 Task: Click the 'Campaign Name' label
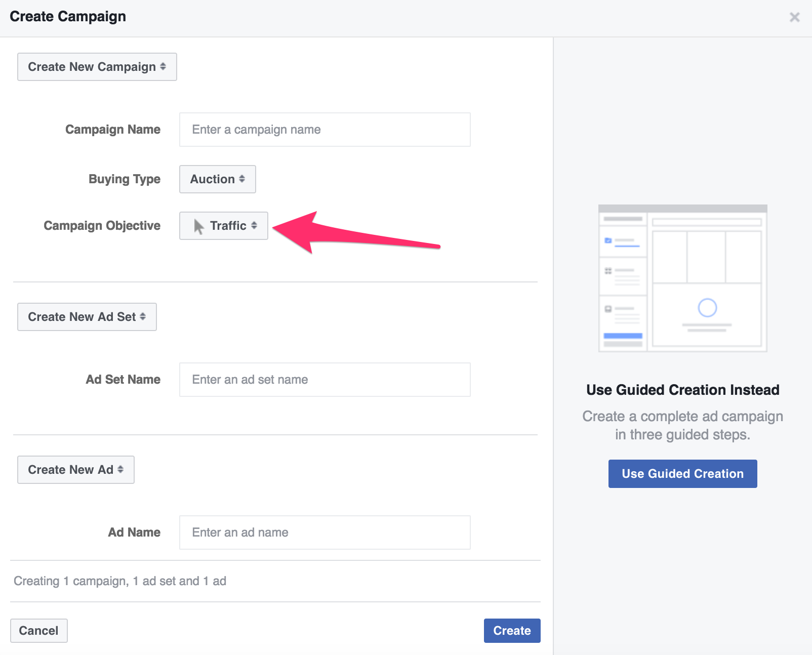(x=113, y=130)
